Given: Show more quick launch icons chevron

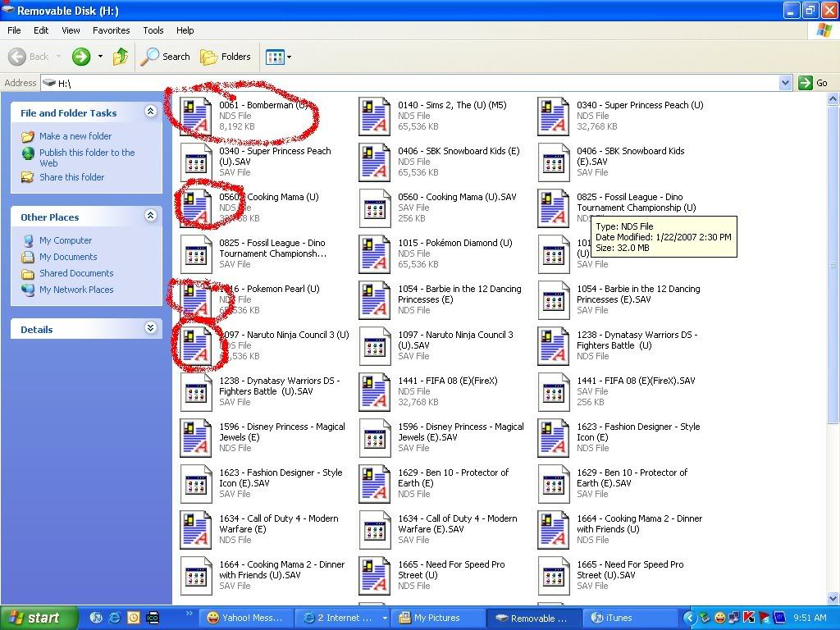Looking at the screenshot, I should click(189, 613).
